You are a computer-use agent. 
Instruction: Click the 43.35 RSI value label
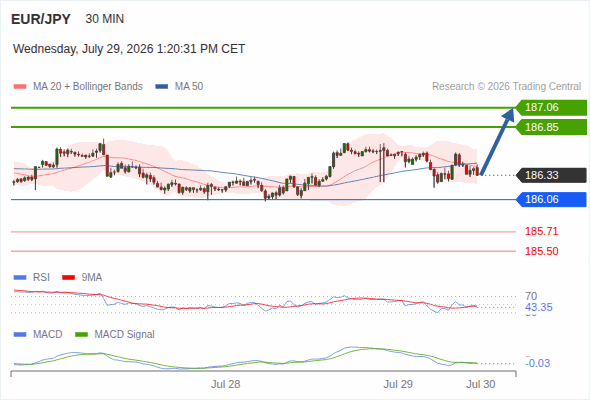coord(539,307)
